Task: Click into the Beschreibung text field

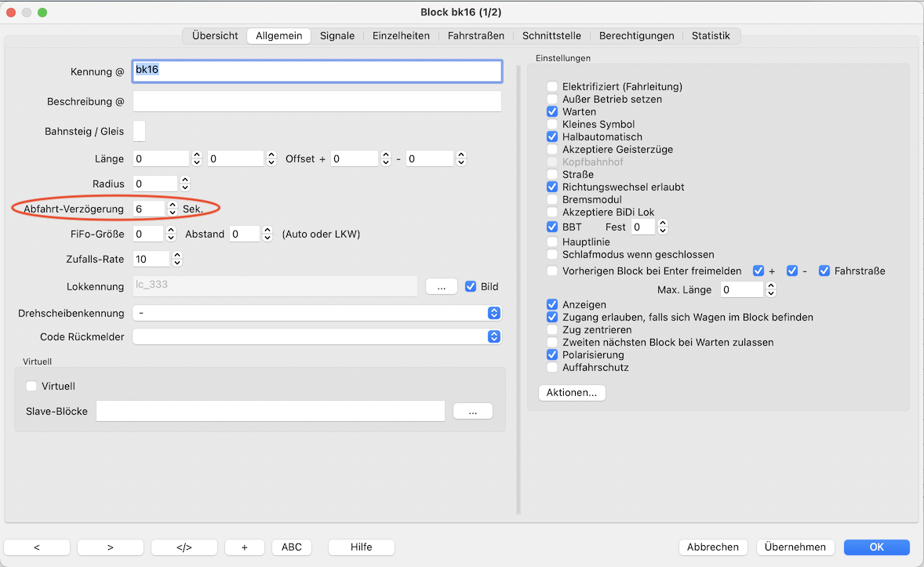Action: click(317, 102)
